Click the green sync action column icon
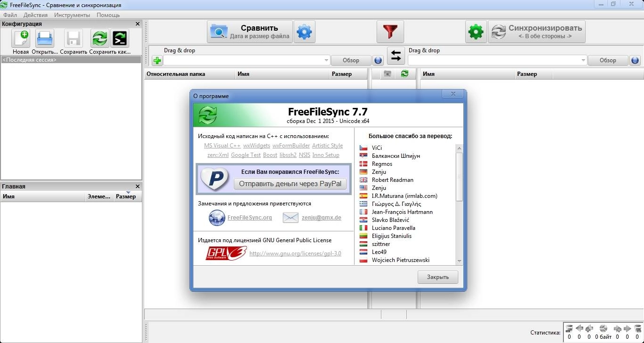This screenshot has height=343, width=644. [405, 74]
